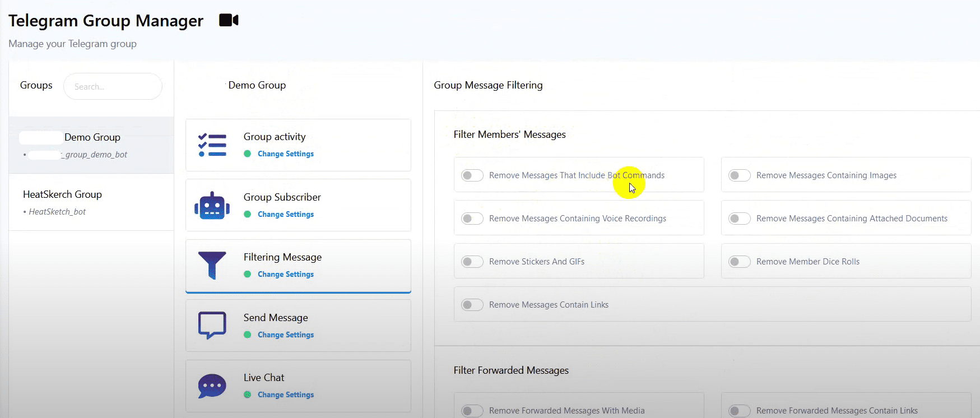Enable Remove Messages Containing Voice Recordings
Image resolution: width=980 pixels, height=418 pixels.
coord(472,219)
